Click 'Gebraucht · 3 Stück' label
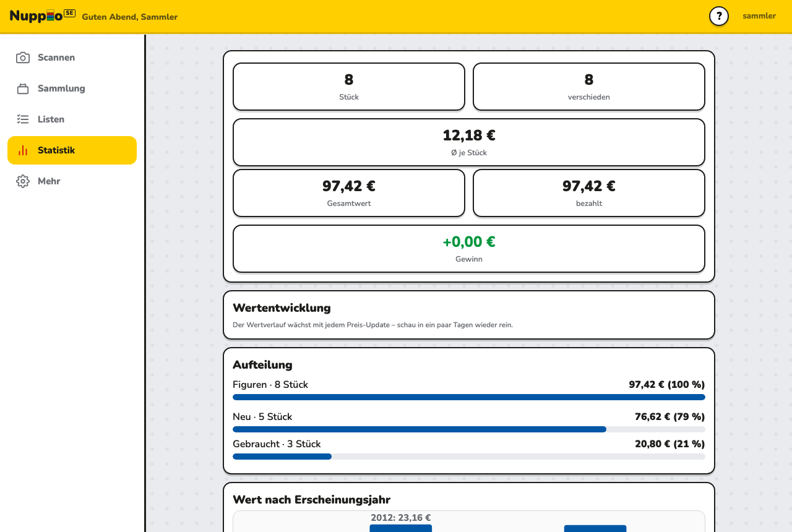 click(x=277, y=444)
